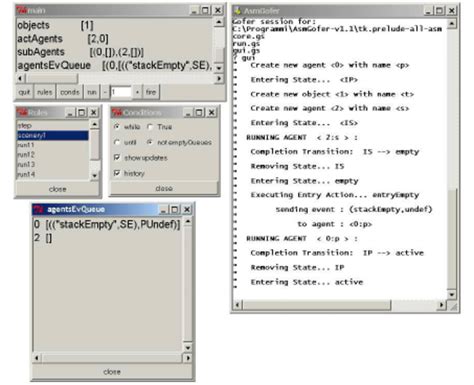Close the Rules window via close button
Viewport: 474px width, 385px height.
tap(58, 189)
